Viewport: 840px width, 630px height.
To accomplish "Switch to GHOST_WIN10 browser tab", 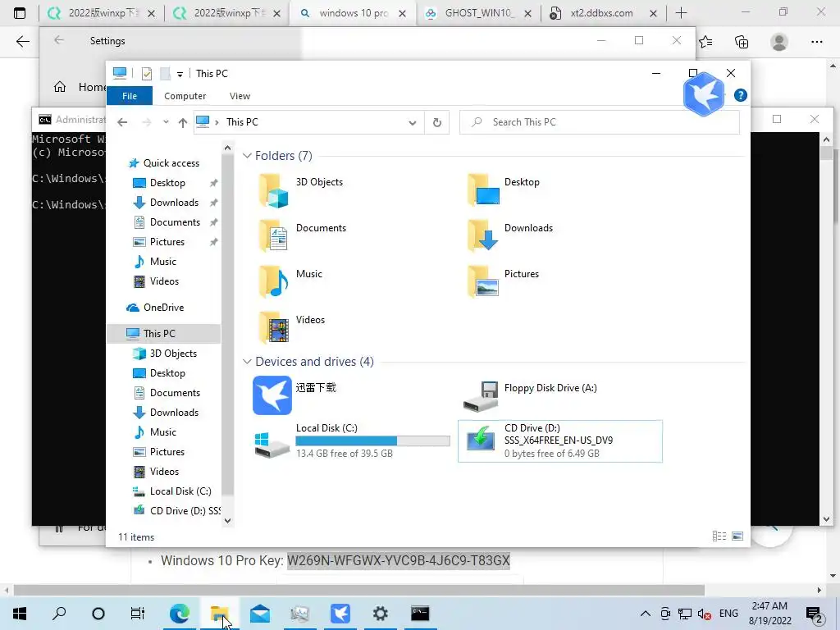I will tap(478, 13).
